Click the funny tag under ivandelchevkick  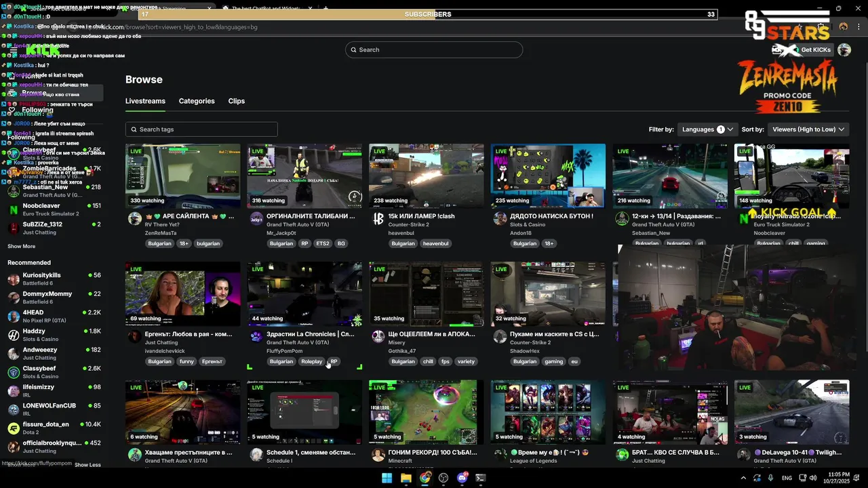(186, 361)
